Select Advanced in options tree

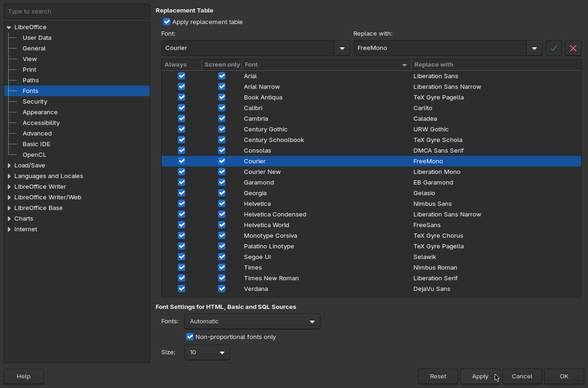[x=37, y=134]
